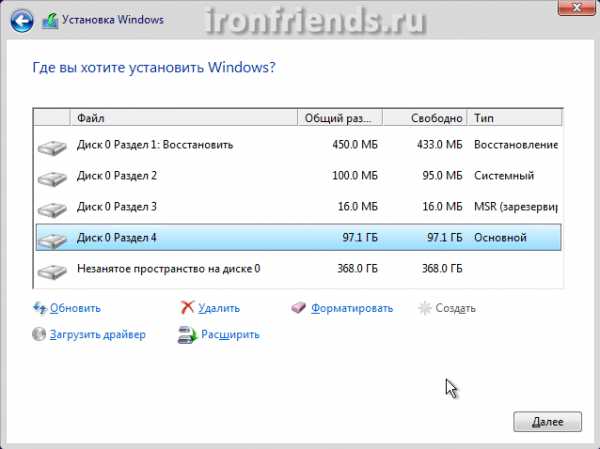Click the Windows Setup icon in title bar
Viewport: 600px width, 449px height.
[50, 21]
